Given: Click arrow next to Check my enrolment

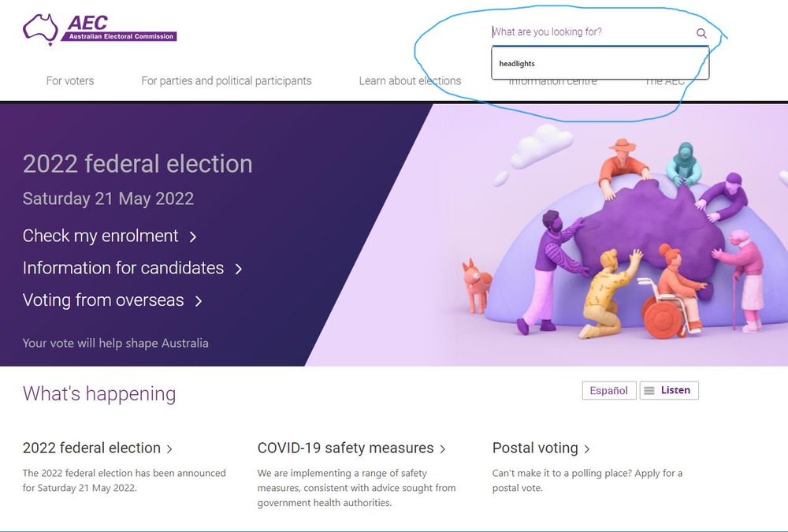Looking at the screenshot, I should (193, 236).
